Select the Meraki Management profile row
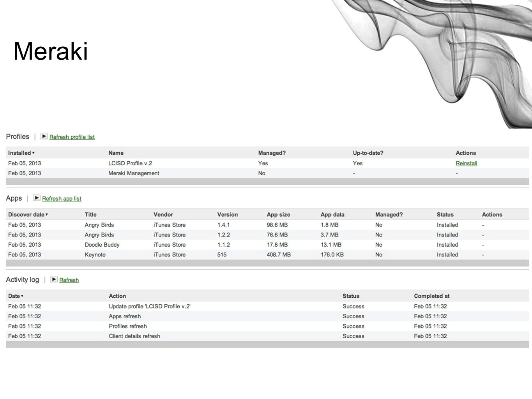The height and width of the screenshot is (399, 532). click(267, 173)
